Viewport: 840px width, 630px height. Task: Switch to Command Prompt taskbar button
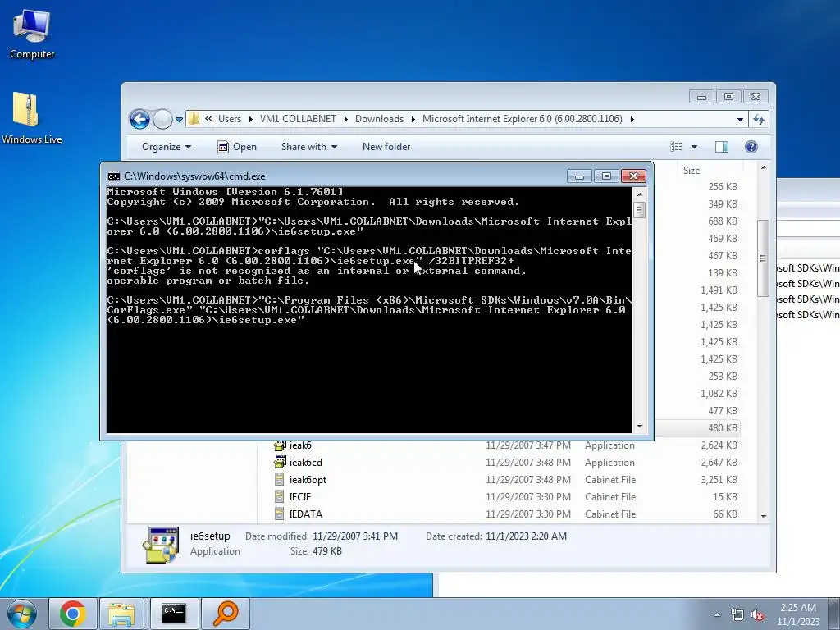(174, 614)
